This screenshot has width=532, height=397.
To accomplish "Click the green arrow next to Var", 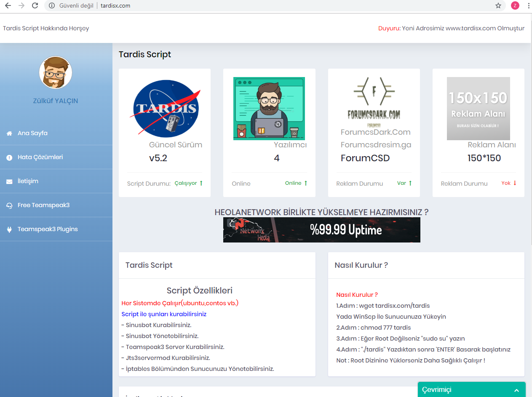I will tap(410, 183).
